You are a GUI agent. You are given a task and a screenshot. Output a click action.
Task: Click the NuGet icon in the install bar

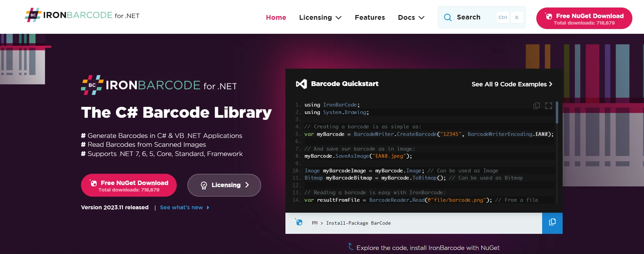point(299,222)
